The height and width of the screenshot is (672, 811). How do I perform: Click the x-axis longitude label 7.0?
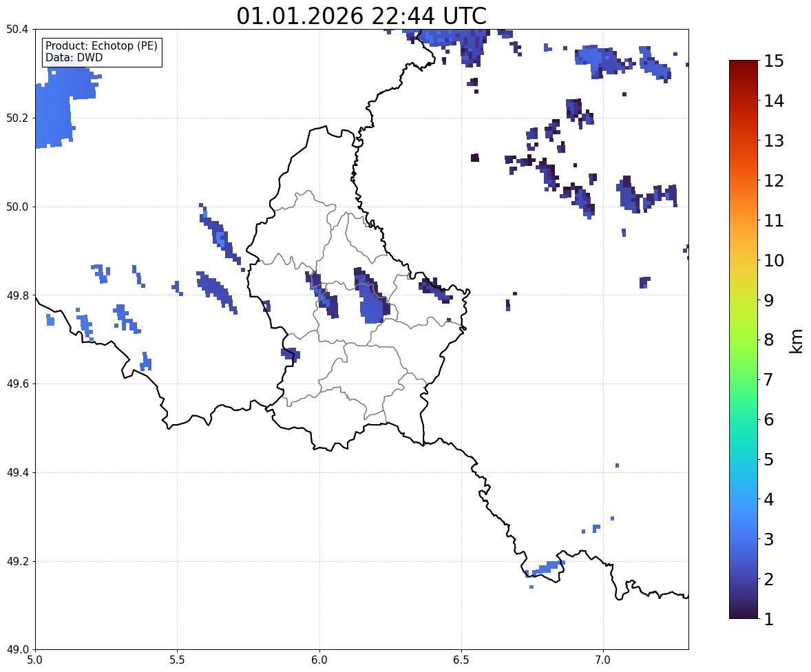604,660
